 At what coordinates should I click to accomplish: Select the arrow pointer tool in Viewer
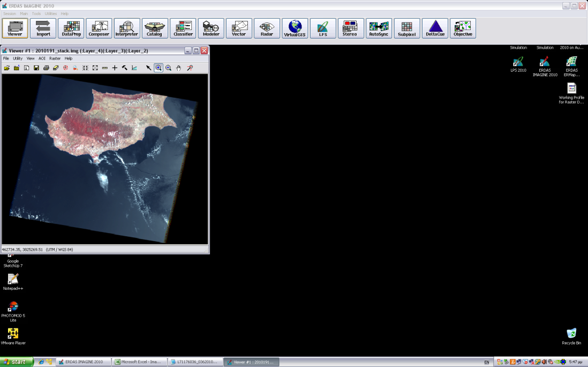click(148, 68)
